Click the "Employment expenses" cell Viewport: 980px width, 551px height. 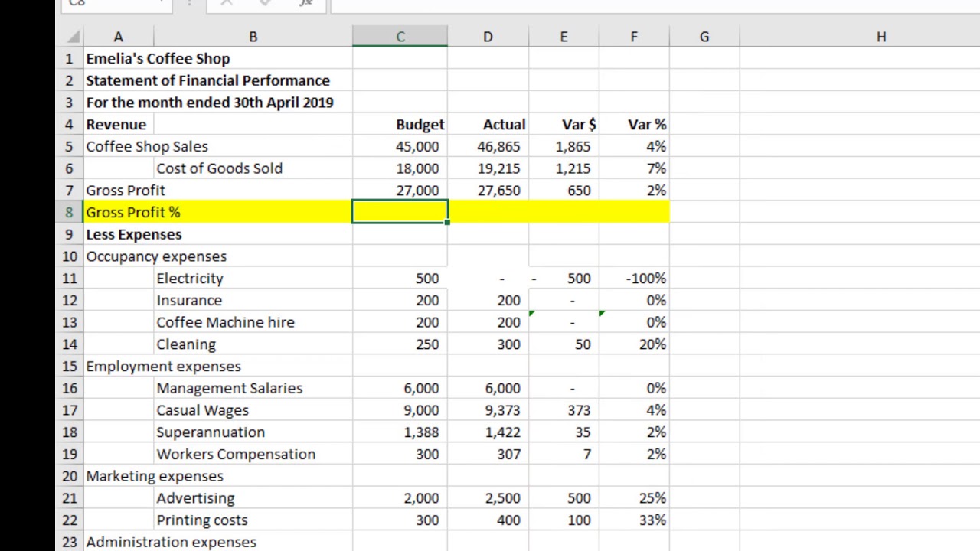163,366
